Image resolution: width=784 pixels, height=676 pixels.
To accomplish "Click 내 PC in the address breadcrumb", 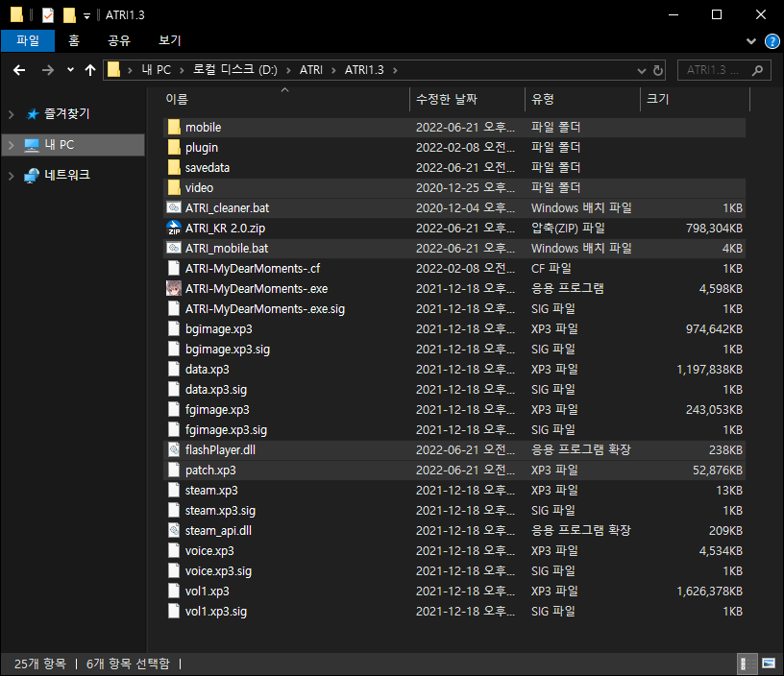I will [x=156, y=70].
